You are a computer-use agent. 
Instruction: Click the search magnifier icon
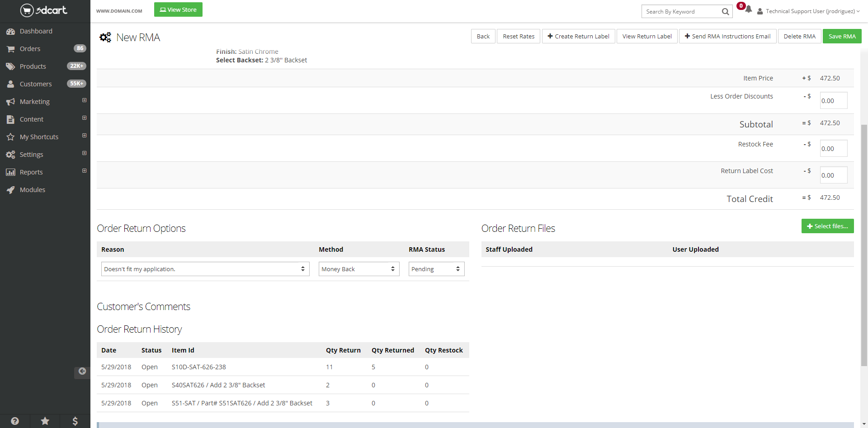tap(725, 12)
